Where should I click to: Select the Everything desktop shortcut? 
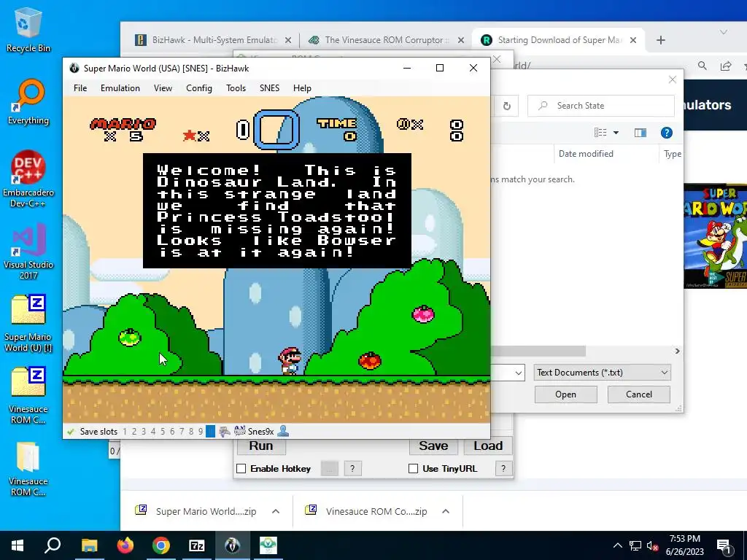point(28,102)
